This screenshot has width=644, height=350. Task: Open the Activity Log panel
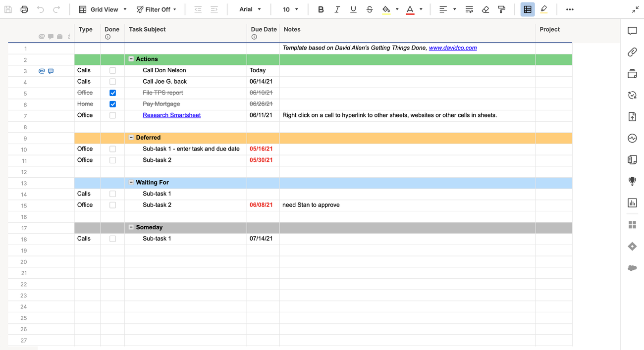click(632, 138)
